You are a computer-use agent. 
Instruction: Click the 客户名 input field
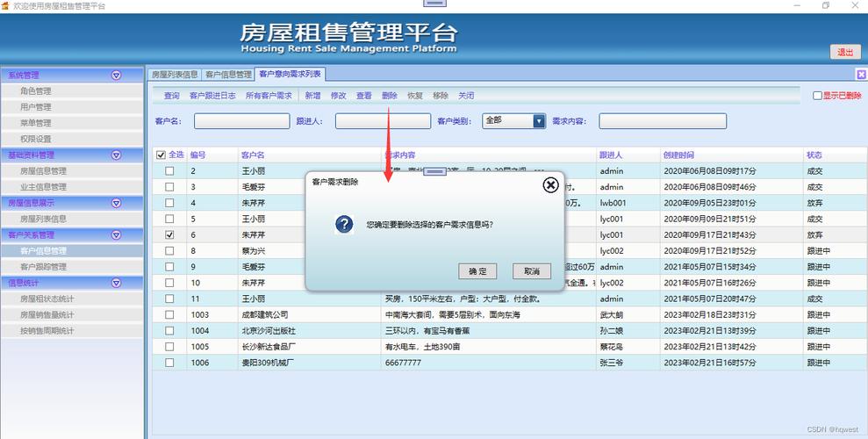click(242, 121)
